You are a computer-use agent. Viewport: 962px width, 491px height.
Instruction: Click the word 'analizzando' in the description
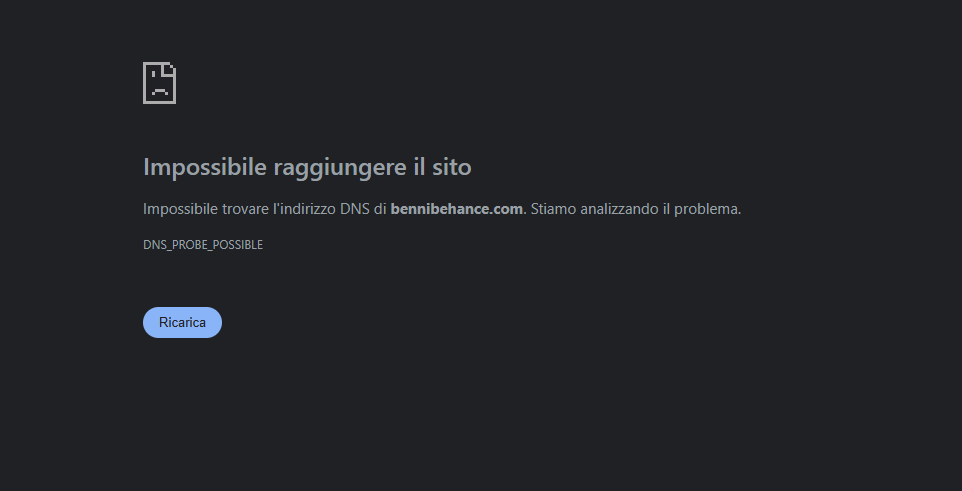point(619,209)
